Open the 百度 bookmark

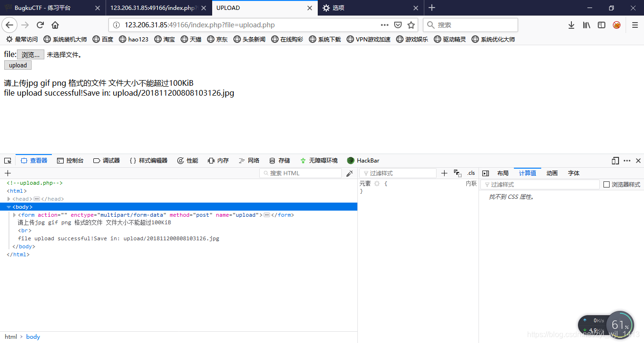pyautogui.click(x=103, y=40)
